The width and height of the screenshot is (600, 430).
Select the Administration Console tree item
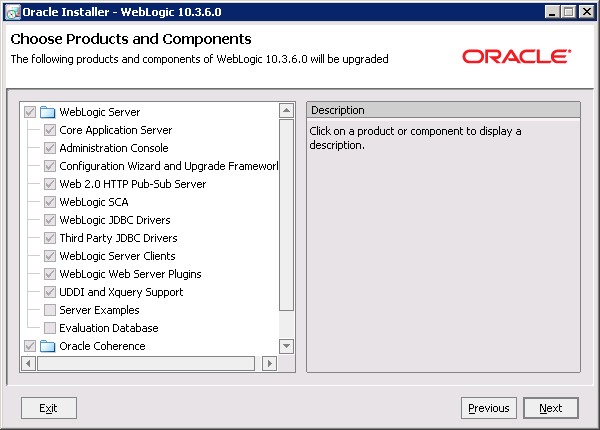pos(113,148)
